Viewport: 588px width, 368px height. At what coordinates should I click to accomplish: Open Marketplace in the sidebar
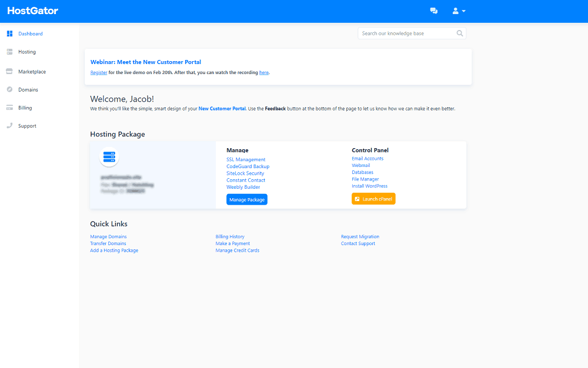pyautogui.click(x=32, y=72)
